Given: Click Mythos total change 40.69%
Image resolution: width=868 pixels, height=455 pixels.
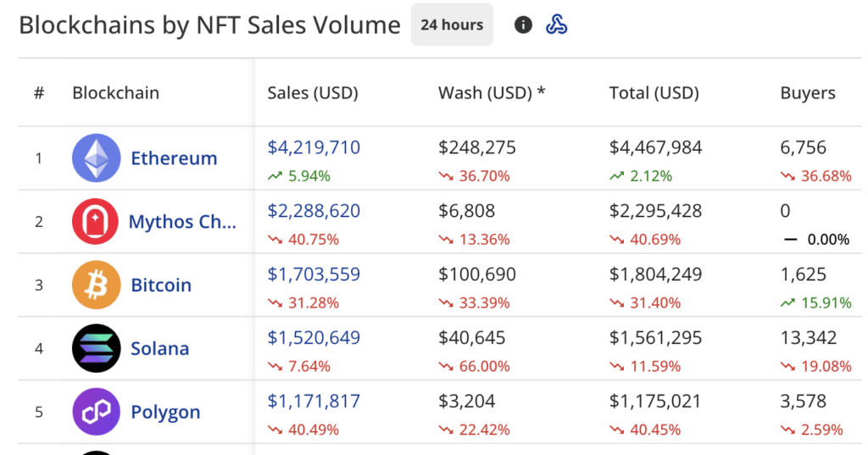Looking at the screenshot, I should tap(645, 240).
